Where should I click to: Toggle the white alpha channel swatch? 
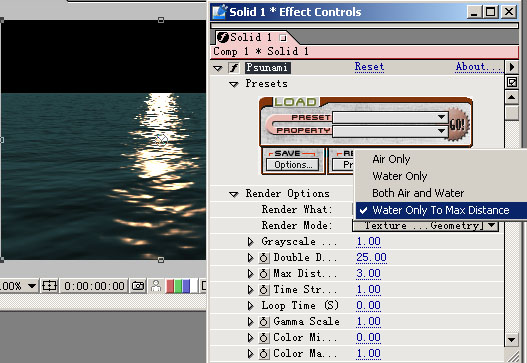(194, 286)
